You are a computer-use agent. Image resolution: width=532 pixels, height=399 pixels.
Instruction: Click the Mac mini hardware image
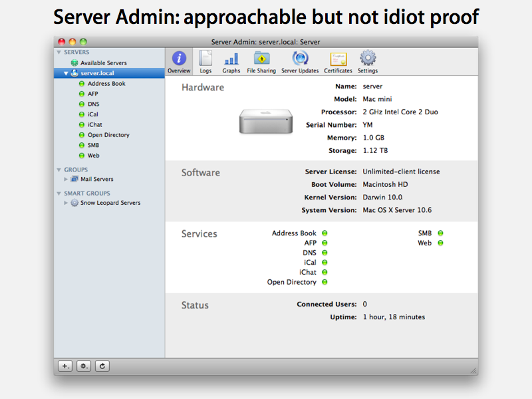pos(265,121)
